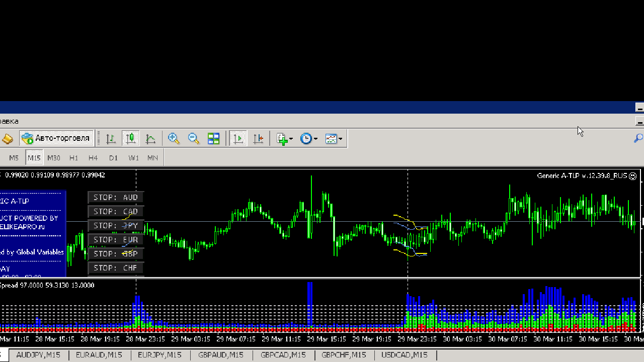Click the Generic A-TLP v.12.39.8_RUS label
Screen dimensions: 644x362
coord(582,175)
